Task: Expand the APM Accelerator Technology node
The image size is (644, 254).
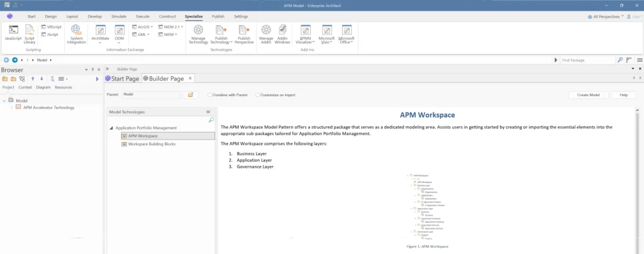Action: (x=11, y=108)
